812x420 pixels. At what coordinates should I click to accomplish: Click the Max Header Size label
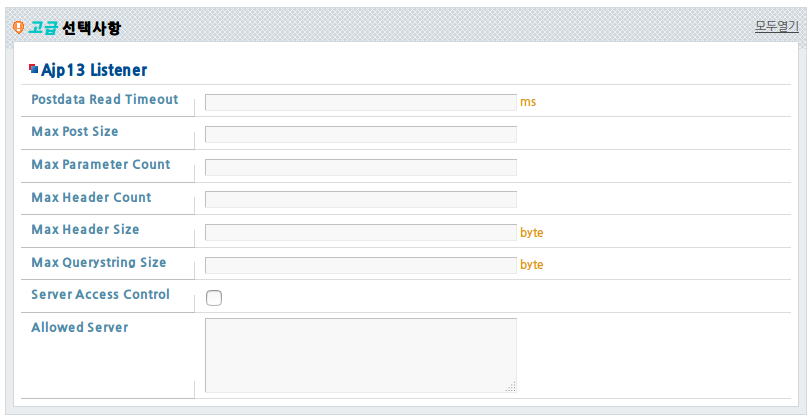coord(85,229)
